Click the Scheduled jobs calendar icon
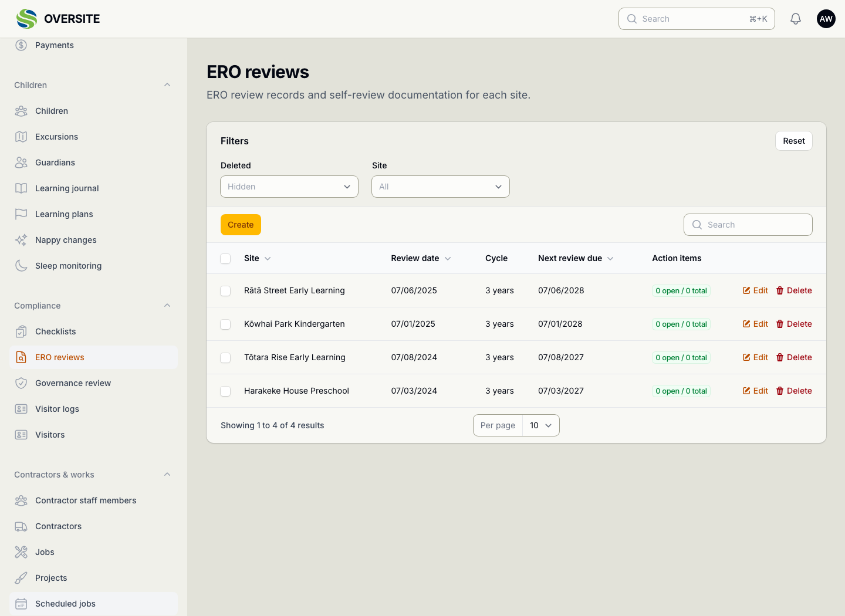Screen dimensions: 845x616 click(21, 604)
